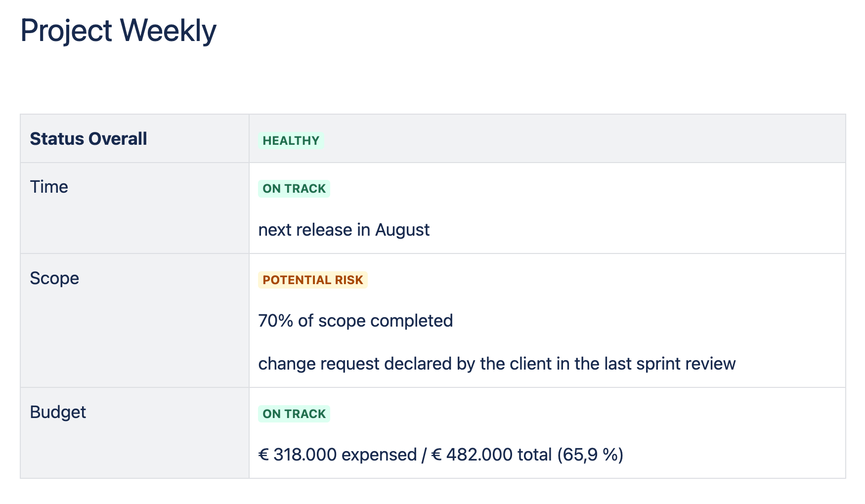
Task: Click the ON TRACK badge in Budget row
Action: coord(294,414)
